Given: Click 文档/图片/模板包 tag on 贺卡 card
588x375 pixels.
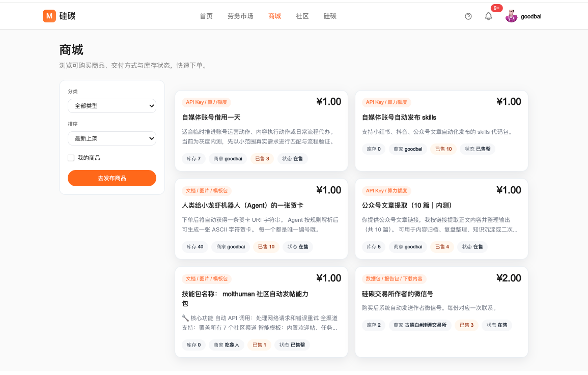Looking at the screenshot, I should pyautogui.click(x=207, y=191).
